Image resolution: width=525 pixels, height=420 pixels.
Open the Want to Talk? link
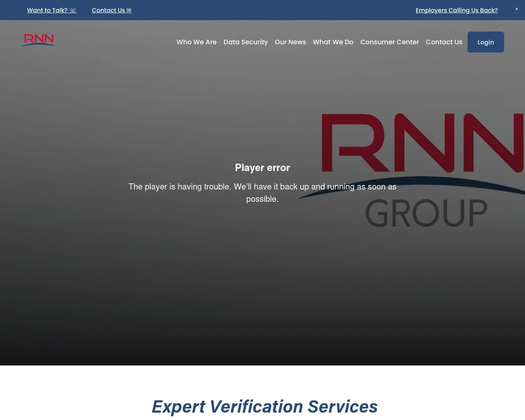[x=52, y=10]
